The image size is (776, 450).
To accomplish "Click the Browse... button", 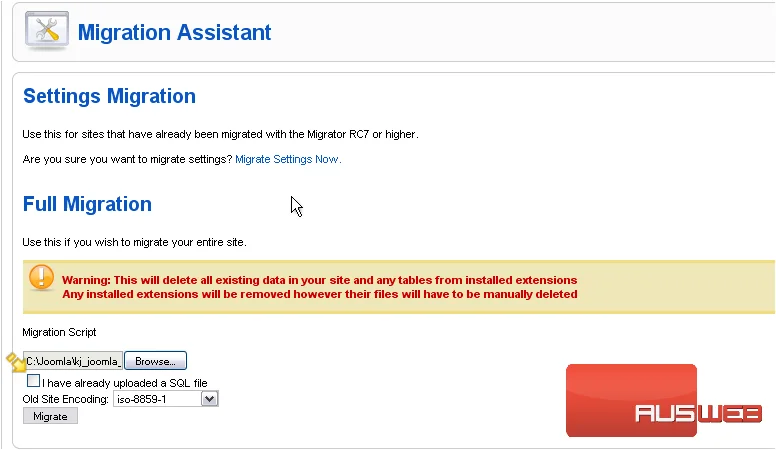I will [x=155, y=361].
